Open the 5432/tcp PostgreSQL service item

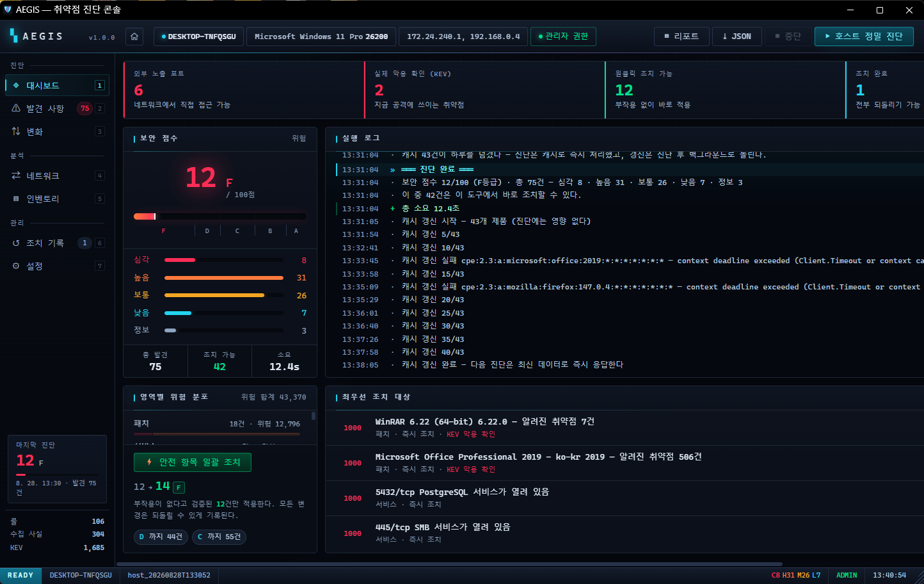point(625,498)
